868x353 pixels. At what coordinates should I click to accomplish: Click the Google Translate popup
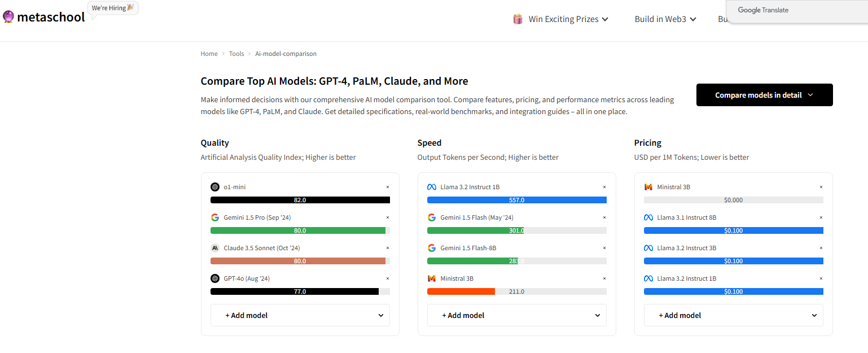click(797, 11)
